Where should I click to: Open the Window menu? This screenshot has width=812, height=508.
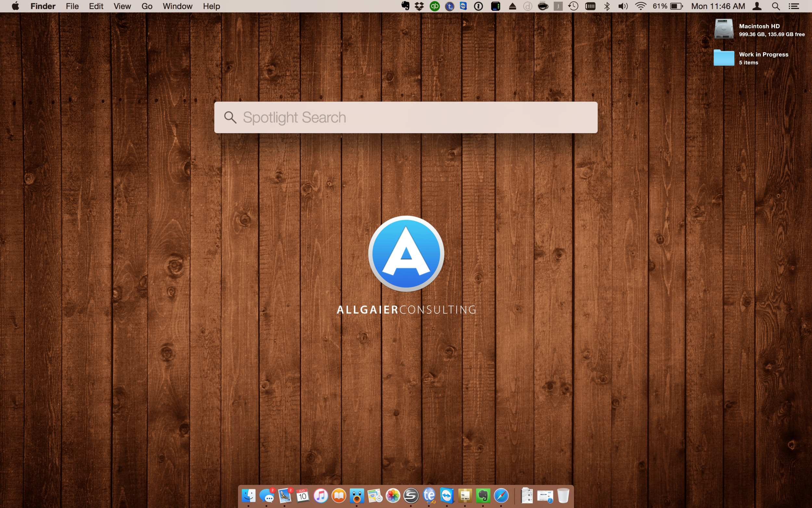click(x=178, y=6)
